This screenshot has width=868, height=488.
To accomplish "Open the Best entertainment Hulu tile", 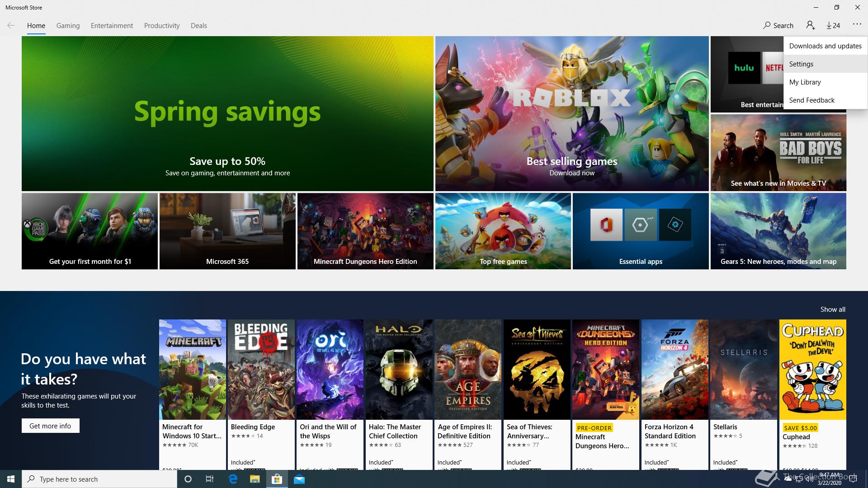I will pyautogui.click(x=747, y=75).
